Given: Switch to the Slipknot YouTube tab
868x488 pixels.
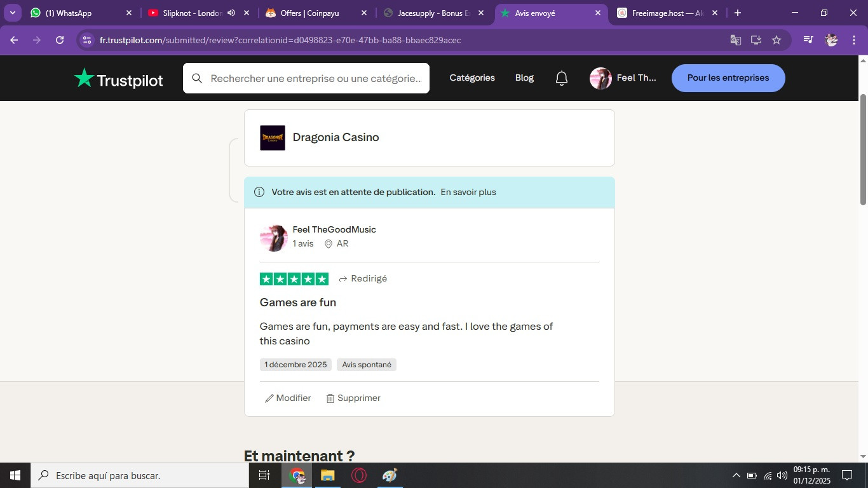Looking at the screenshot, I should coord(184,13).
